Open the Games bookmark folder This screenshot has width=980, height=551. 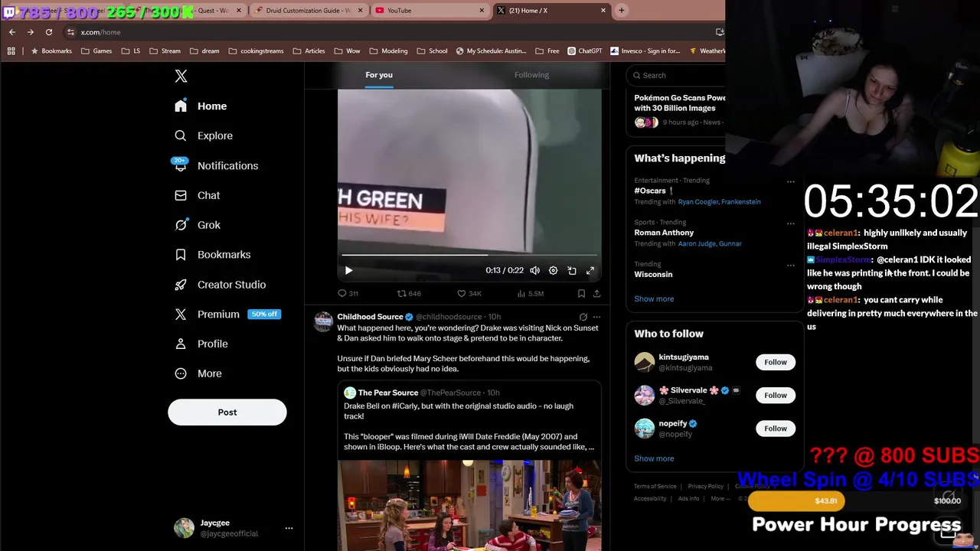[x=96, y=51]
